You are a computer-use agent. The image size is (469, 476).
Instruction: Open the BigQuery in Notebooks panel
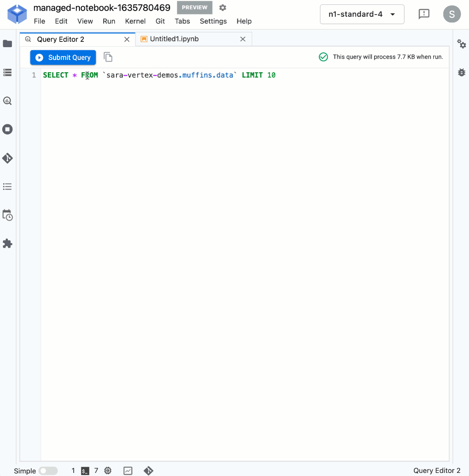pos(7,100)
